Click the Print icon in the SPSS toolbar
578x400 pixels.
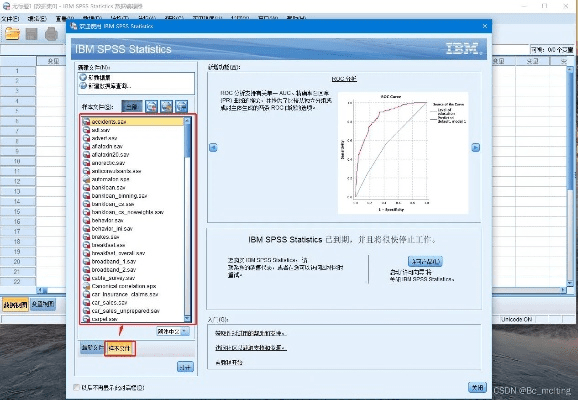pyautogui.click(x=51, y=34)
